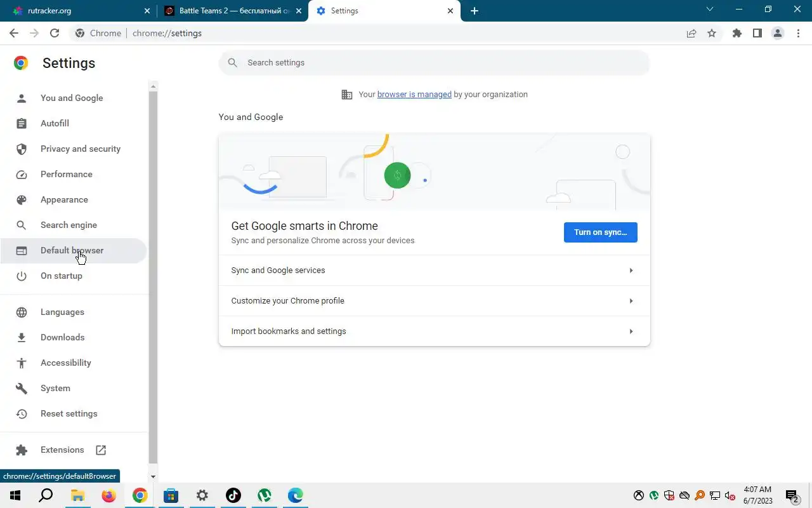
Task: Open the Windows Start menu
Action: pos(15,495)
